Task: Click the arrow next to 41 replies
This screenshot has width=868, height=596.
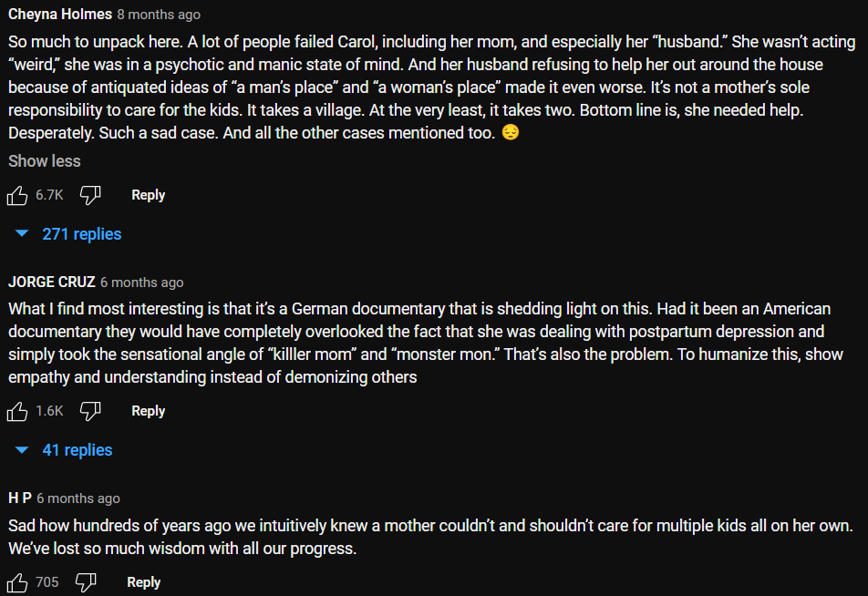Action: point(23,450)
